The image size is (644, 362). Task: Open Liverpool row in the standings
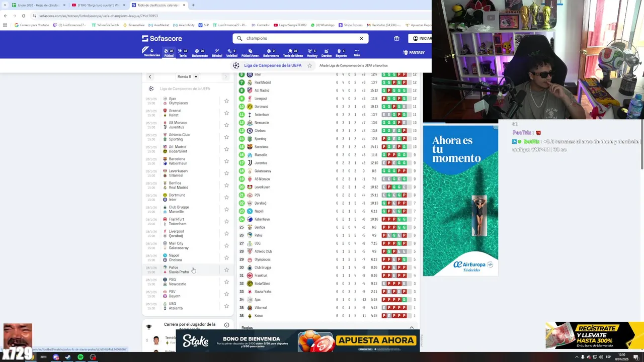click(328, 99)
